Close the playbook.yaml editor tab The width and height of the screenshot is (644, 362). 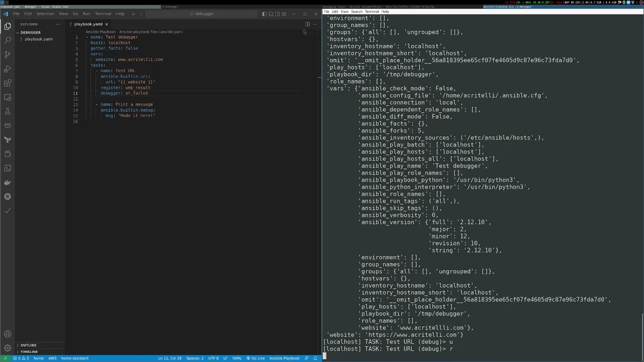(x=106, y=24)
